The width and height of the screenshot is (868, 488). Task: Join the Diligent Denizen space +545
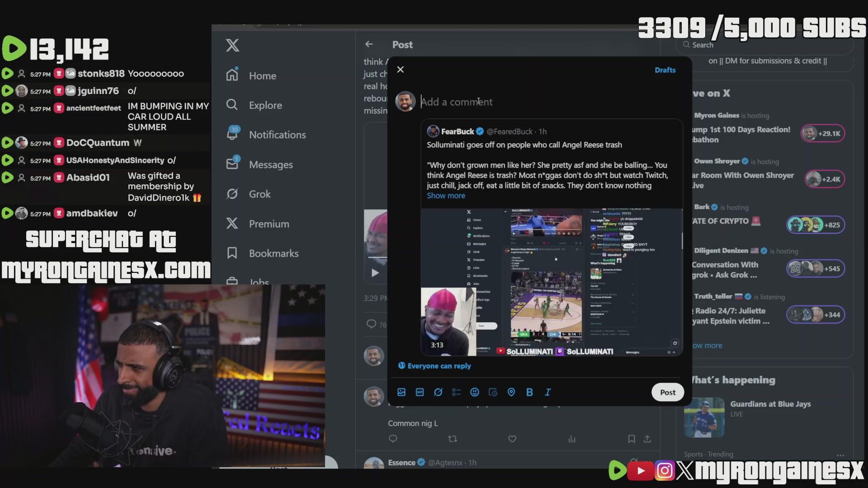pos(816,268)
